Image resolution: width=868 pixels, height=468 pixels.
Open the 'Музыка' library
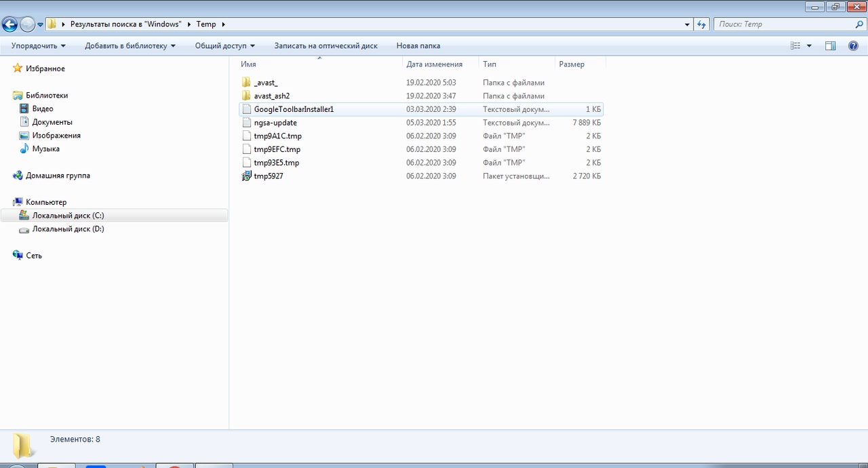pos(46,149)
